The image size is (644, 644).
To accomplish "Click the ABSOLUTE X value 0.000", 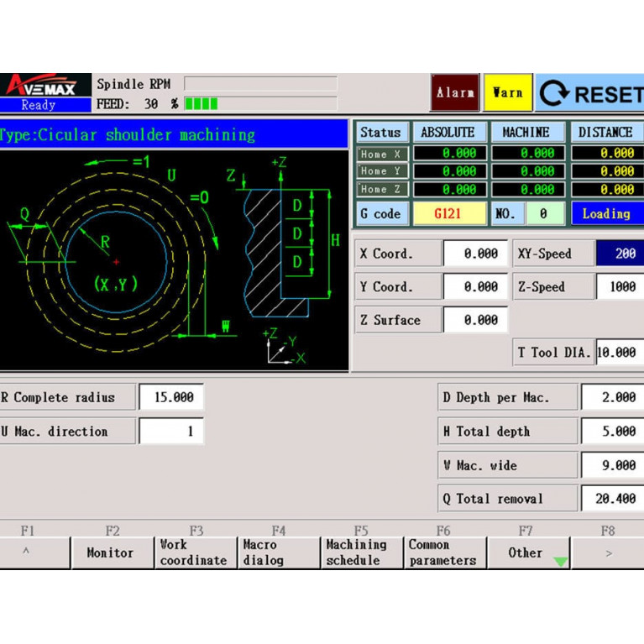I will 450,153.
